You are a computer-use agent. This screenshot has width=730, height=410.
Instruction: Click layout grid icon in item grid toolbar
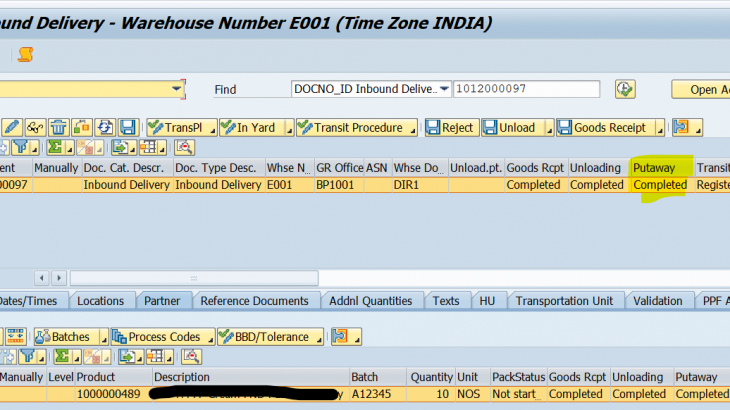155,356
